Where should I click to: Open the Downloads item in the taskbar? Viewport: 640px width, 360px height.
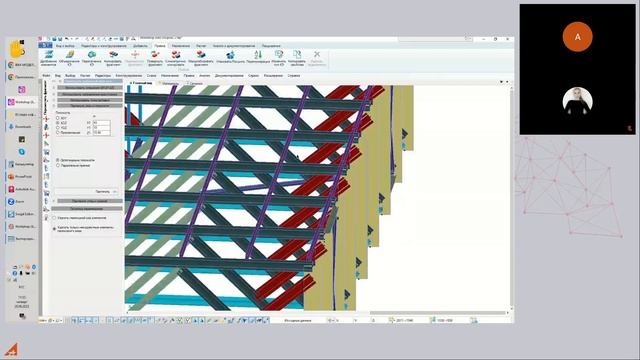click(22, 127)
